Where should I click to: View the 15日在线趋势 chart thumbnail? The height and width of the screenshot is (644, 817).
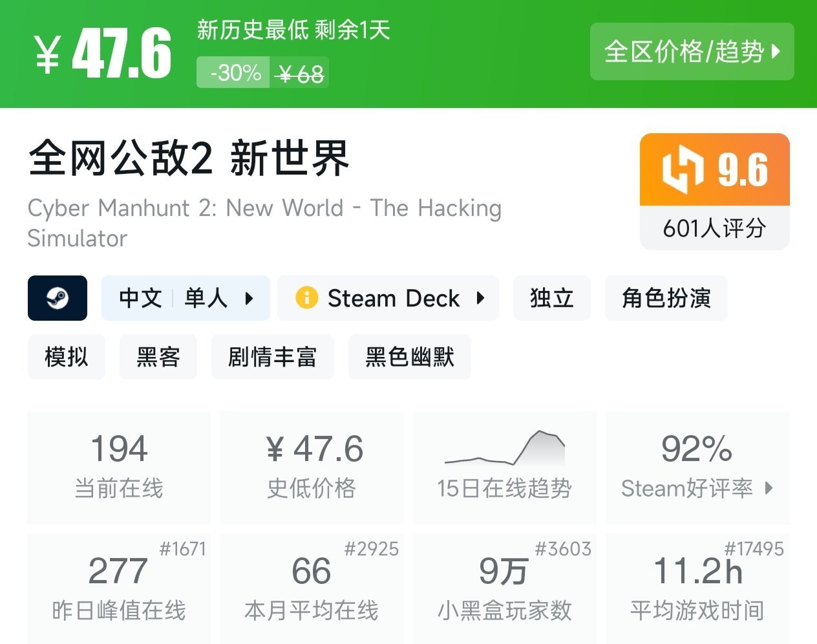(x=505, y=449)
